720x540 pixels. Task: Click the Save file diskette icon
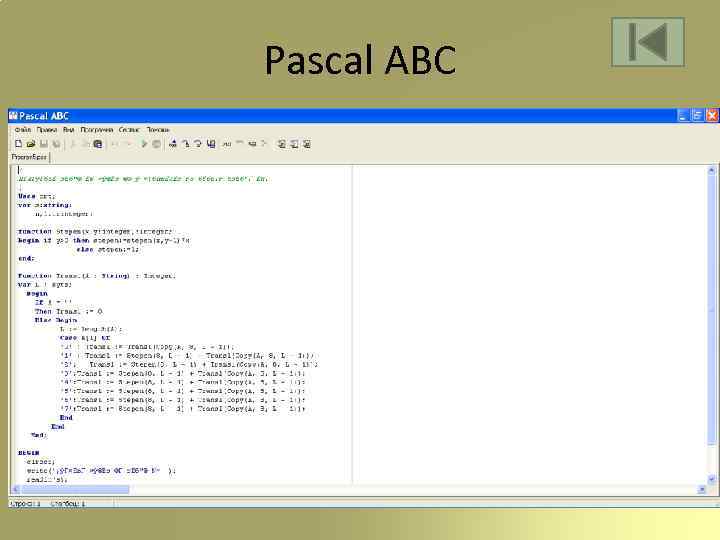coord(44,144)
